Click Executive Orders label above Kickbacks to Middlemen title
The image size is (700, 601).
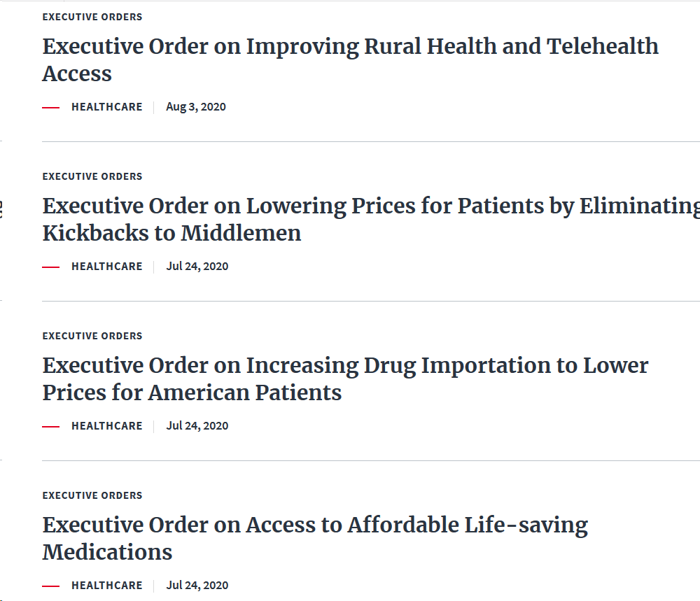(x=92, y=176)
